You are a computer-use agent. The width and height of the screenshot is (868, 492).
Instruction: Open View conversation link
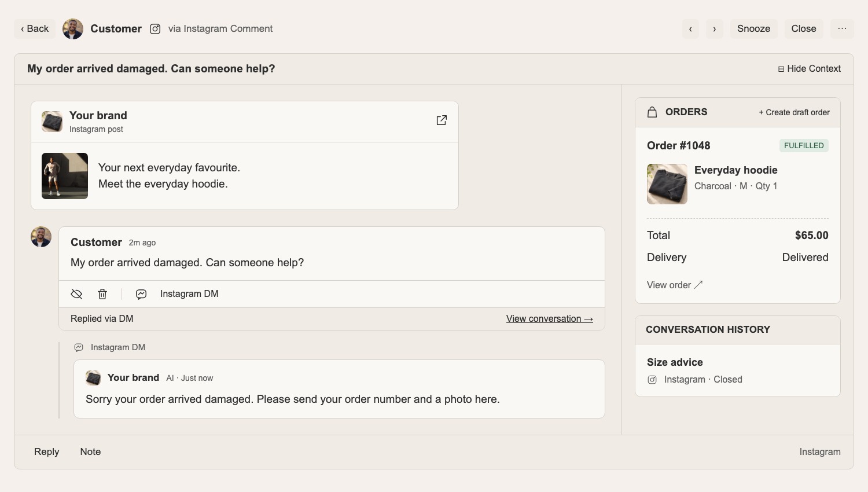click(x=550, y=319)
